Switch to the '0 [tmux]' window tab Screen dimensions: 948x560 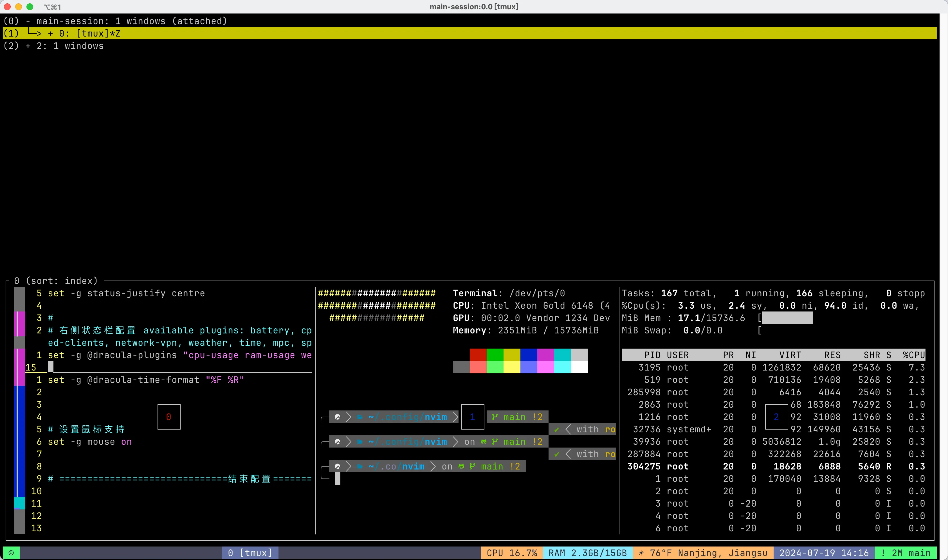[x=250, y=553]
